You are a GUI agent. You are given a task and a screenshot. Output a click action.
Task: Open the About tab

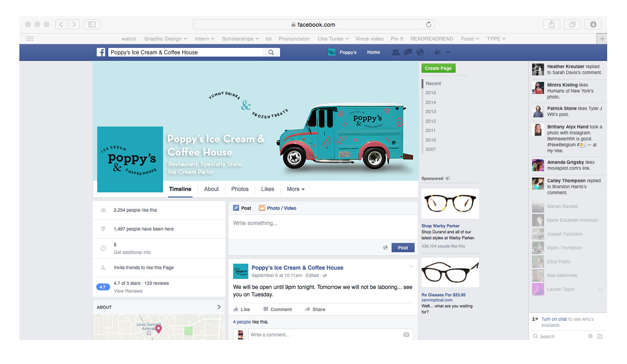(x=211, y=189)
